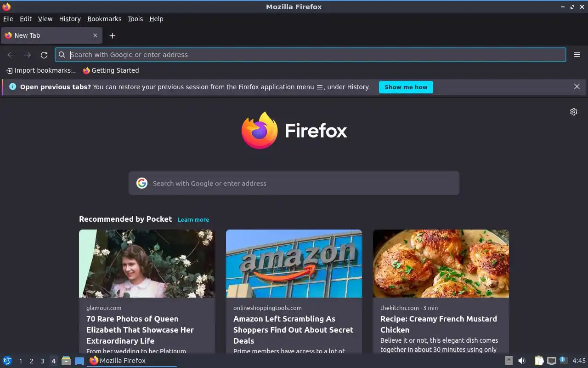The height and width of the screenshot is (368, 588).
Task: Open the File menu
Action: 8,19
